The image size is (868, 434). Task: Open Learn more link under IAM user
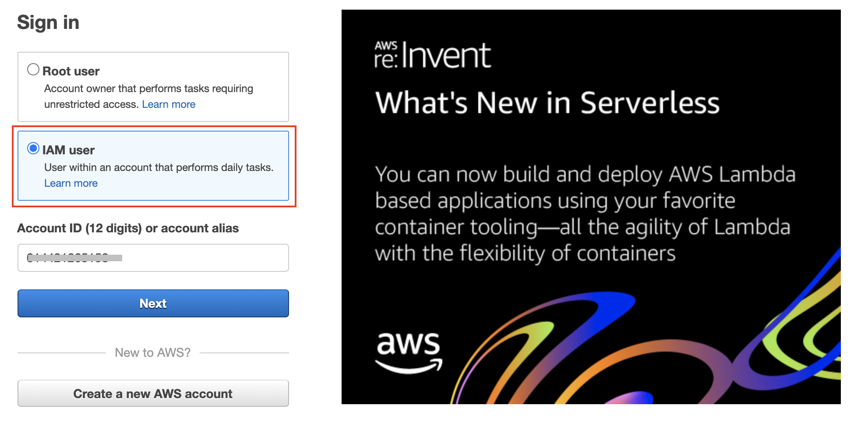click(x=71, y=183)
